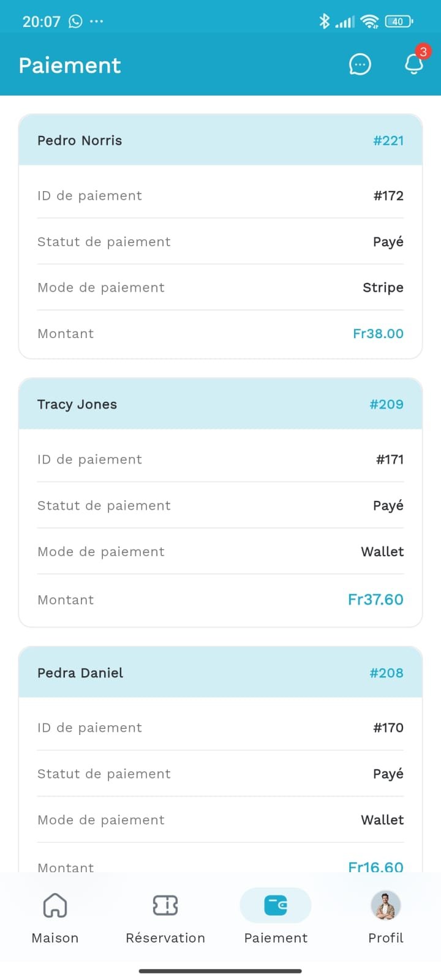The image size is (441, 980).
Task: Open the chat messages icon
Action: point(360,64)
